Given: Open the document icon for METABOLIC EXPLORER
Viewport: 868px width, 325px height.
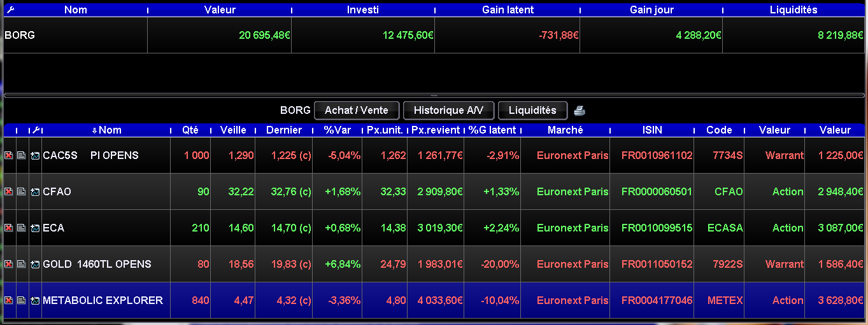Looking at the screenshot, I should (x=22, y=301).
